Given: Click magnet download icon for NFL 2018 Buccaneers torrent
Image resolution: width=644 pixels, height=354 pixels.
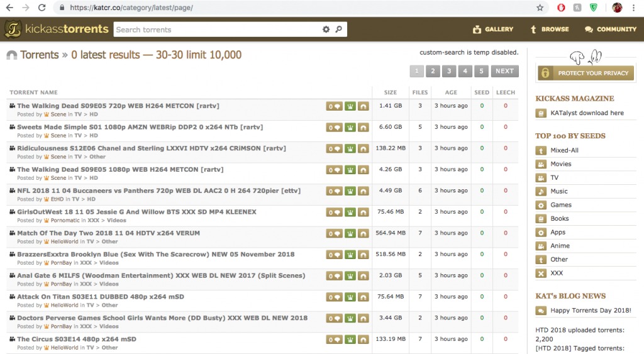Looking at the screenshot, I should pyautogui.click(x=363, y=191).
